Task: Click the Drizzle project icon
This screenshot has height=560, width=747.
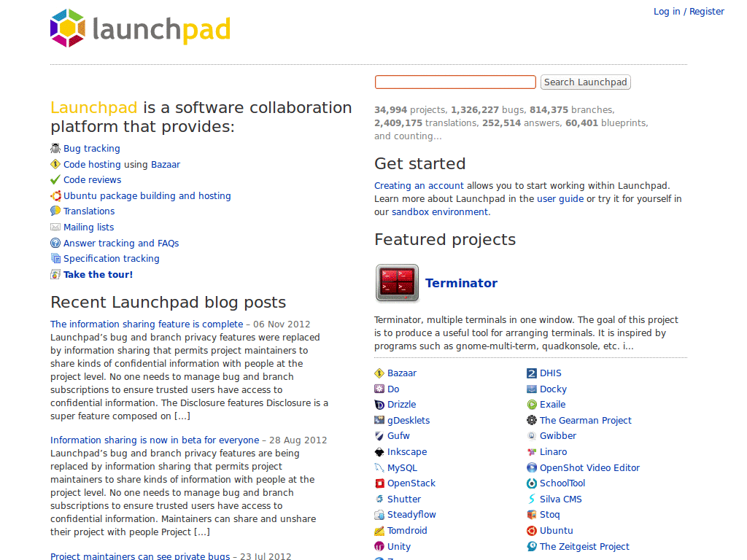Action: tap(379, 405)
